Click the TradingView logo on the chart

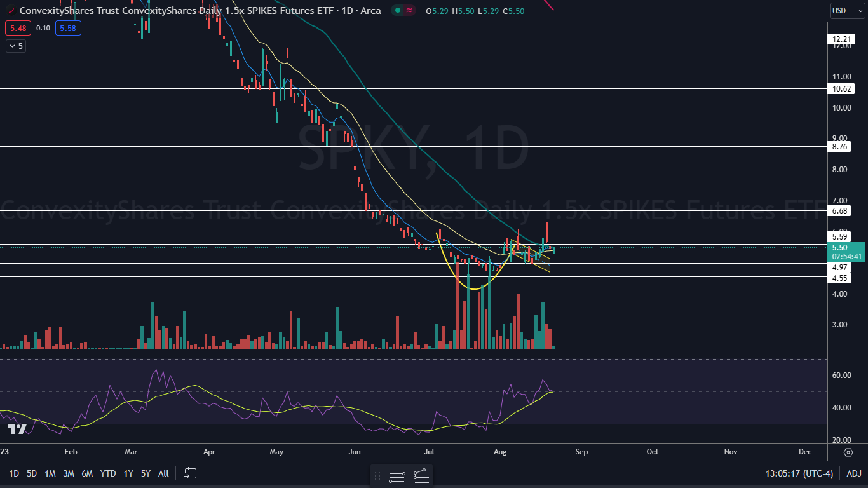pos(17,429)
